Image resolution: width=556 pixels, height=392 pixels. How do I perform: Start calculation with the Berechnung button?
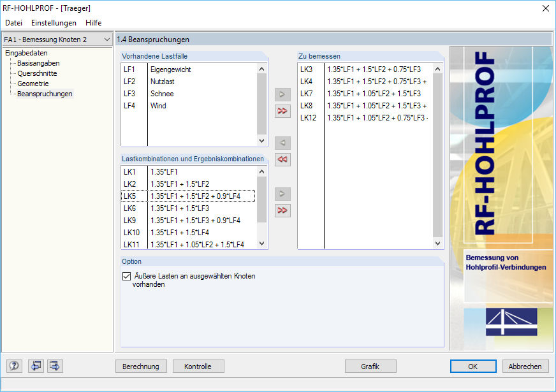141,366
